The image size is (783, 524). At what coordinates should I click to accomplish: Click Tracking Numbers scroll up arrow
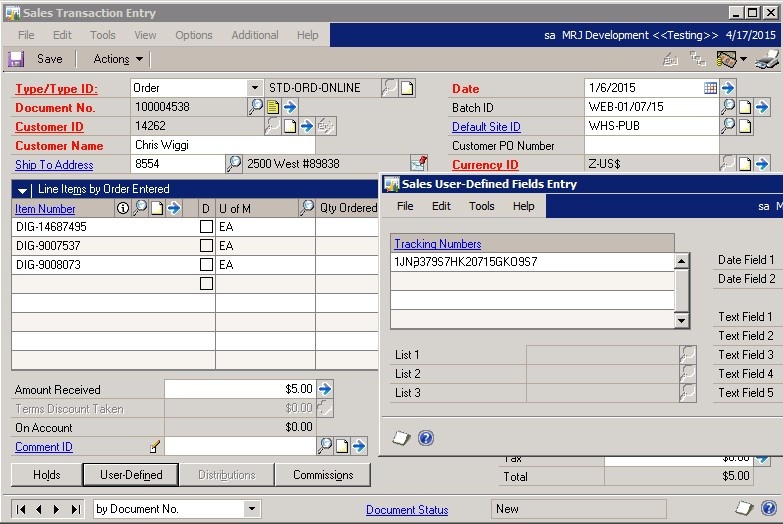click(682, 261)
